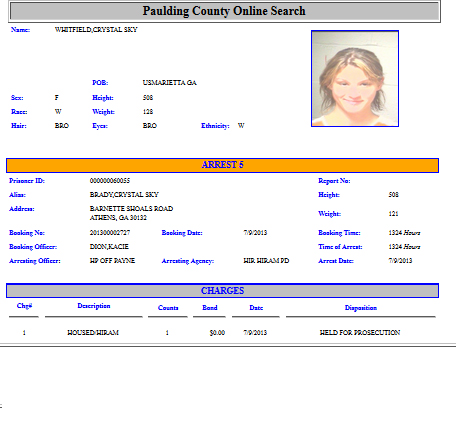Viewport: 456px width, 424px height.
Task: Click the Bond column header
Action: tap(210, 308)
